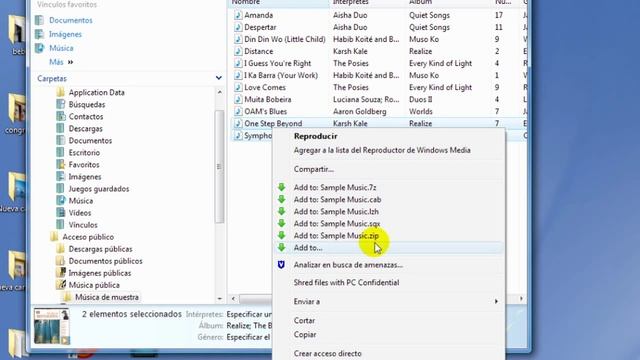640x360 pixels.
Task: Select the Din Din Wo (Little Child) file
Action: pyautogui.click(x=284, y=39)
